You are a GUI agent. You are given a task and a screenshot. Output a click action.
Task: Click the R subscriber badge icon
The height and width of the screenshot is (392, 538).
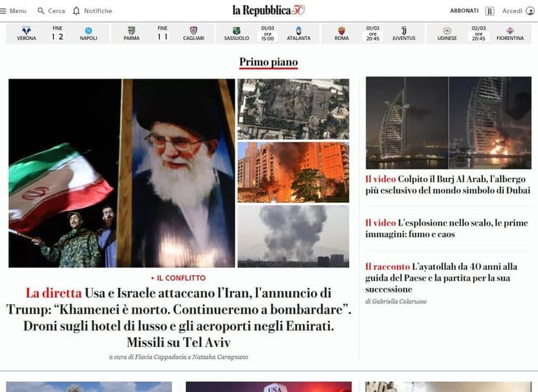490,11
